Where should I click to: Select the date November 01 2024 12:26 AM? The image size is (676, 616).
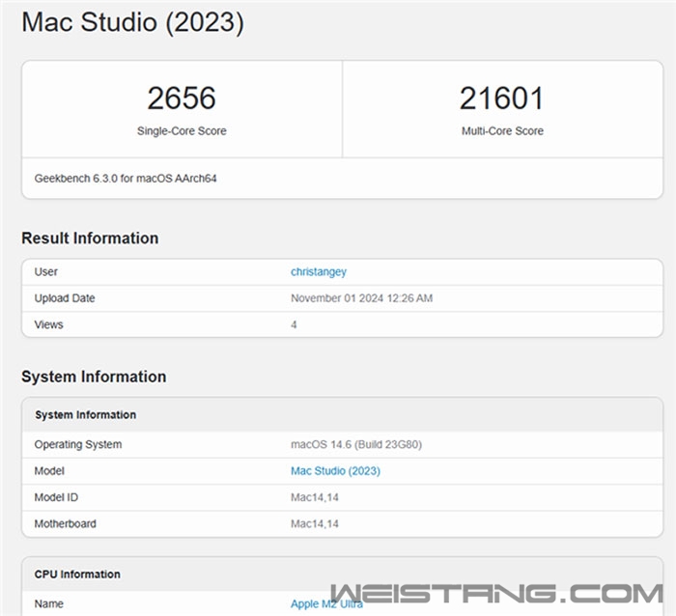[x=362, y=298]
